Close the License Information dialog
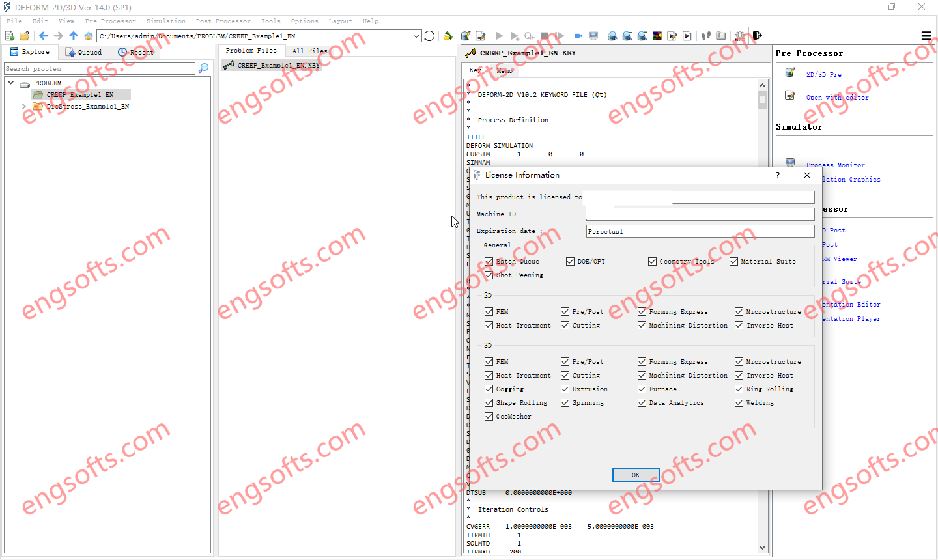938x560 pixels. (x=807, y=175)
